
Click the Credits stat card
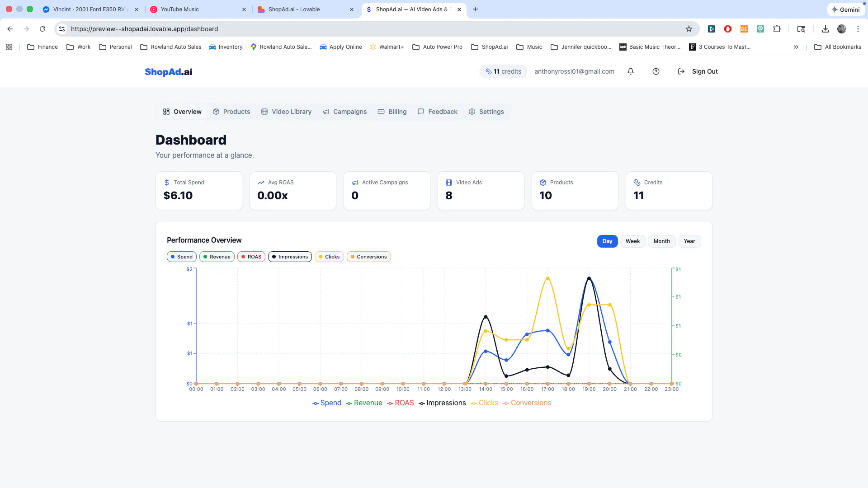tap(669, 191)
